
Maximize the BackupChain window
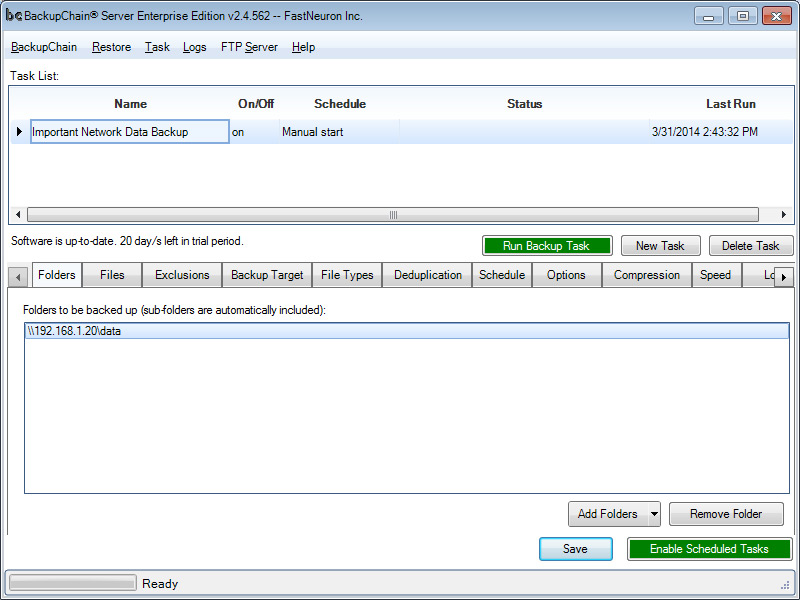[x=743, y=16]
